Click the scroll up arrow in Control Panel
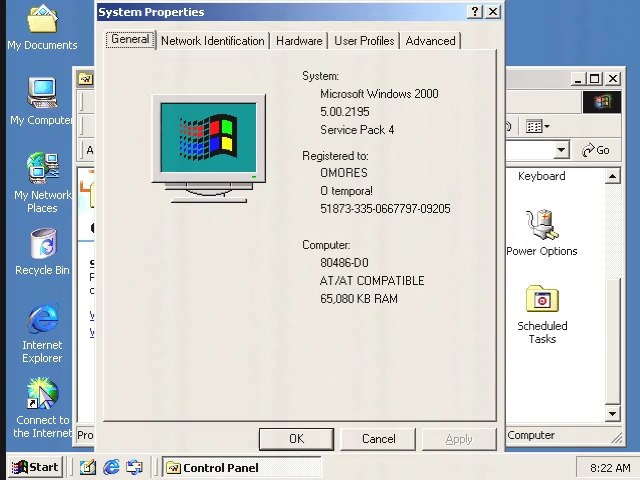 click(612, 176)
